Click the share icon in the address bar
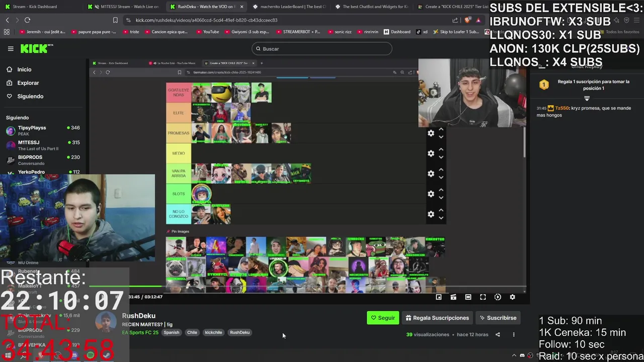Image resolution: width=644 pixels, height=362 pixels. pos(455,20)
